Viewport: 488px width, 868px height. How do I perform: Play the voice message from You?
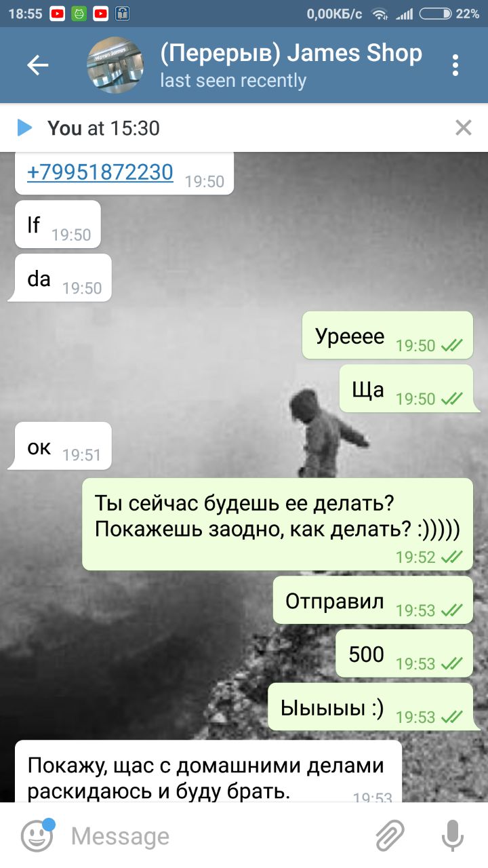[x=25, y=127]
